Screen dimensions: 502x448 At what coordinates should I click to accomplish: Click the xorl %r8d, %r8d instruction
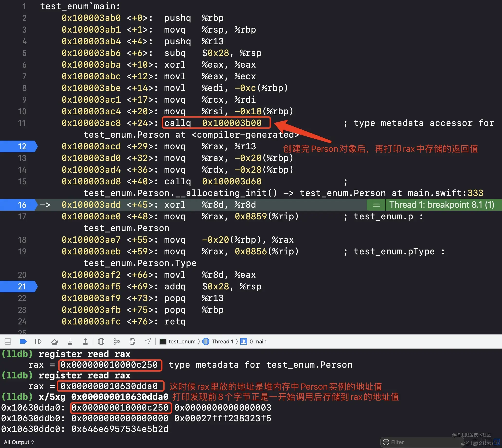(210, 205)
